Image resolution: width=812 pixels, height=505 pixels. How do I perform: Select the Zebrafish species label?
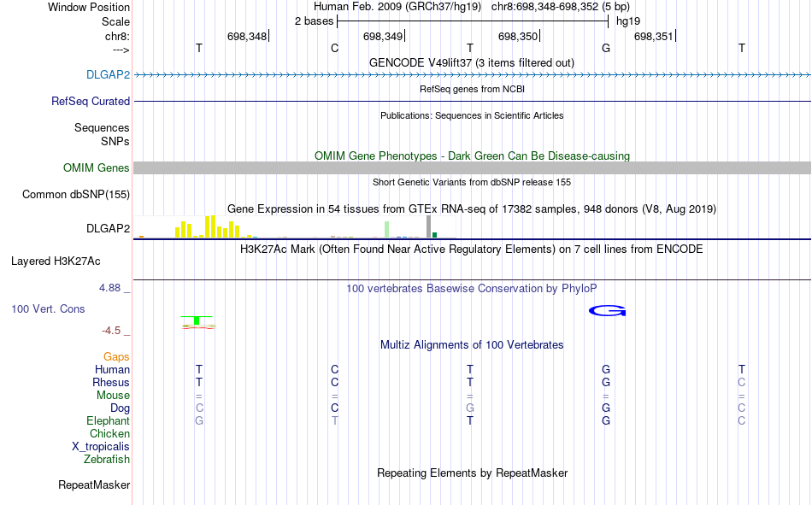click(107, 459)
